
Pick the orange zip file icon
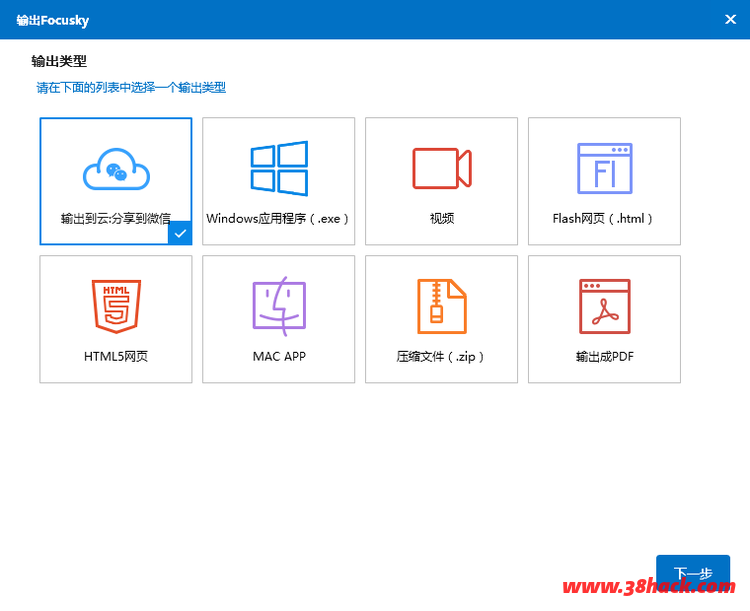pyautogui.click(x=442, y=306)
